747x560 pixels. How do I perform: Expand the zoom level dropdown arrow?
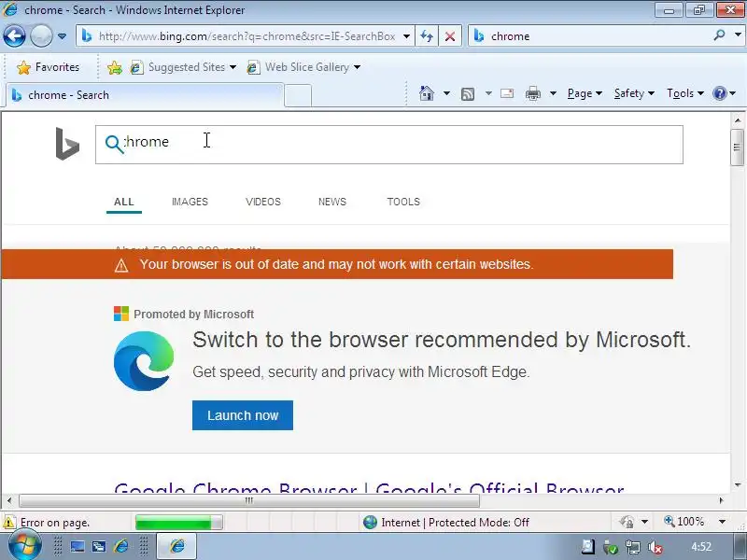pyautogui.click(x=722, y=522)
